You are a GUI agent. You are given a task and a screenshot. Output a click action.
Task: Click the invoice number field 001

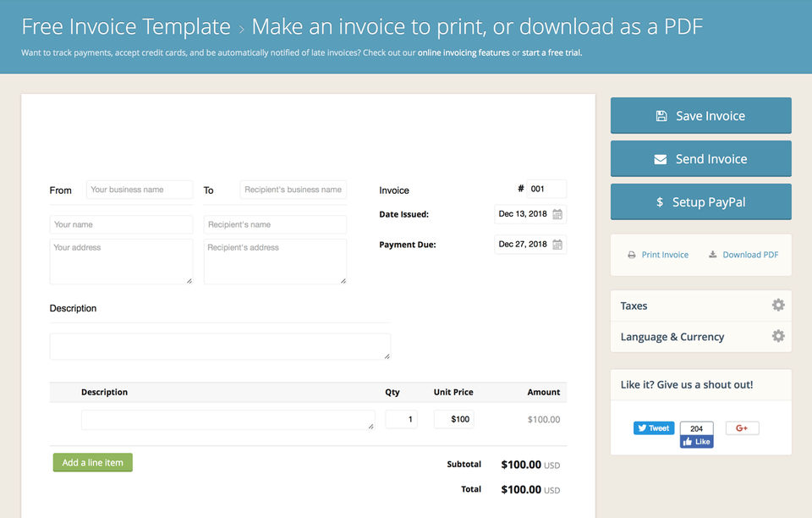[546, 189]
